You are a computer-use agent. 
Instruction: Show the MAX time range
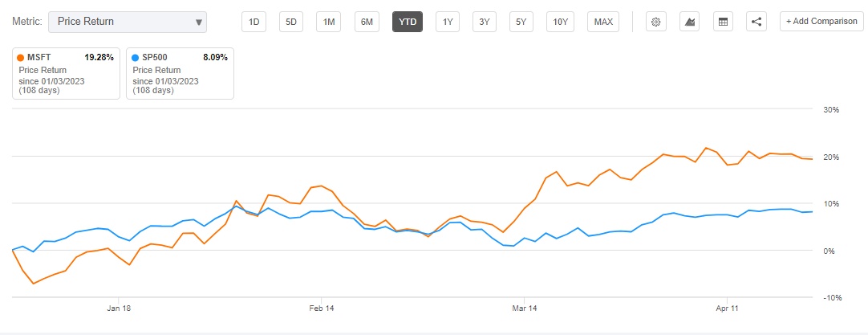point(602,22)
